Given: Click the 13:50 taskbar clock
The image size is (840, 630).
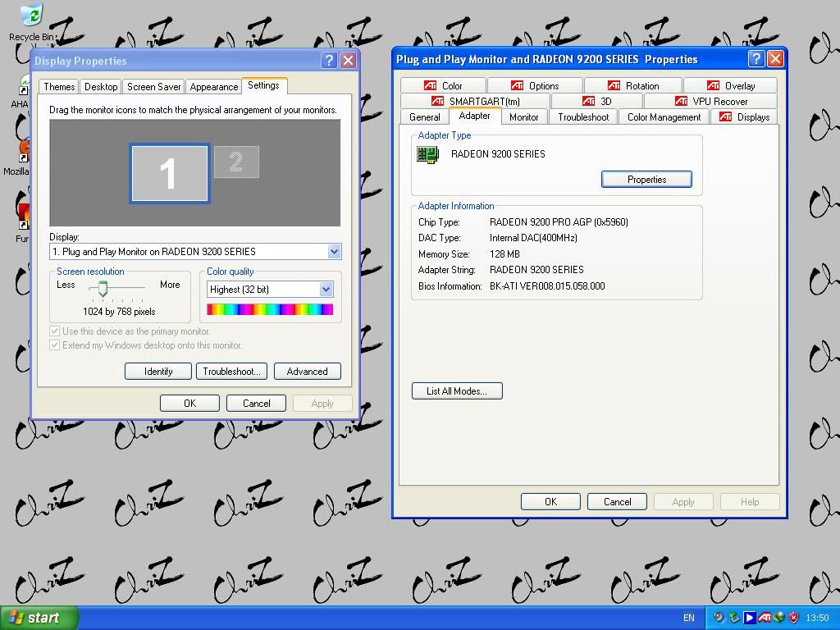Looking at the screenshot, I should [817, 618].
